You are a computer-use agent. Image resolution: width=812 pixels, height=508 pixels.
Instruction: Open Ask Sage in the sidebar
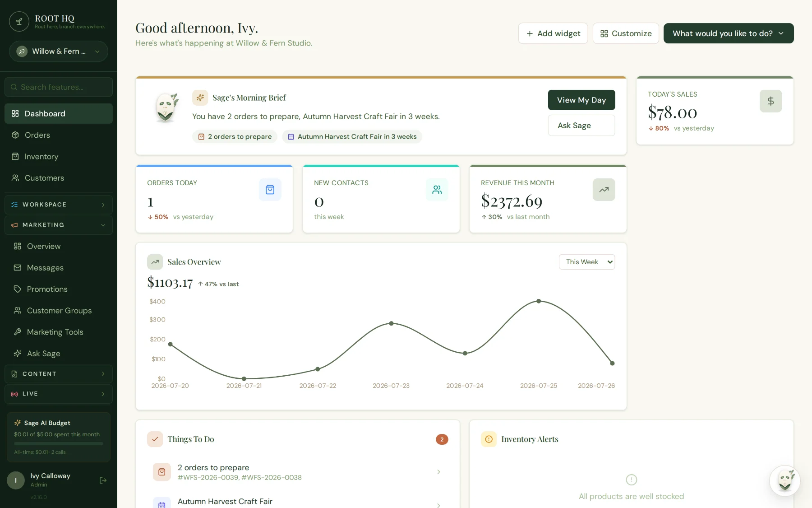pos(59,354)
